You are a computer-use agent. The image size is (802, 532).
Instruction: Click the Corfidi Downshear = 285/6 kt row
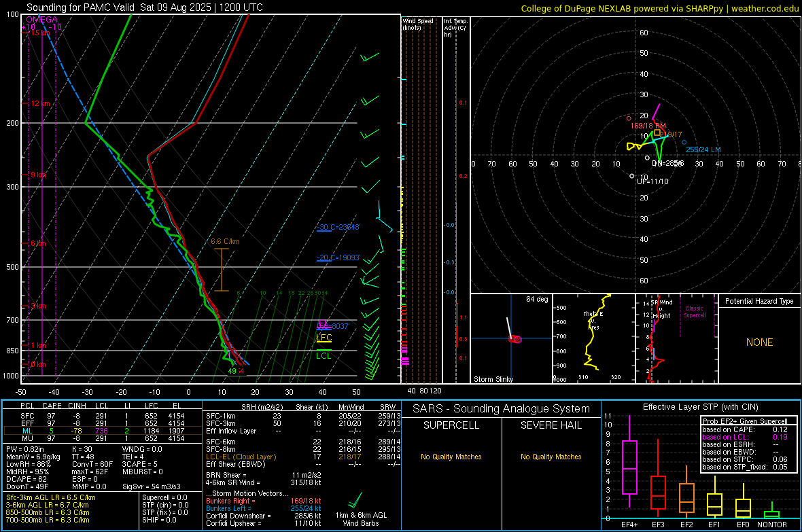264,516
